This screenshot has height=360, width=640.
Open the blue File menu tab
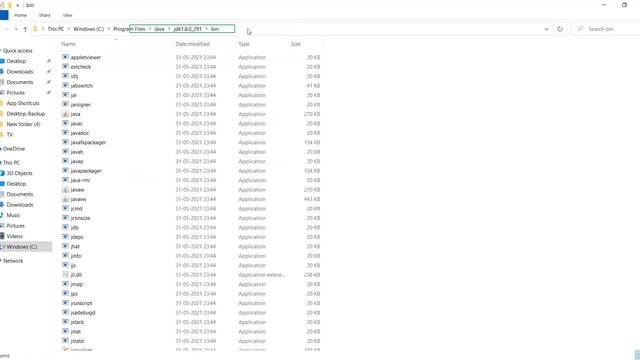4,15
